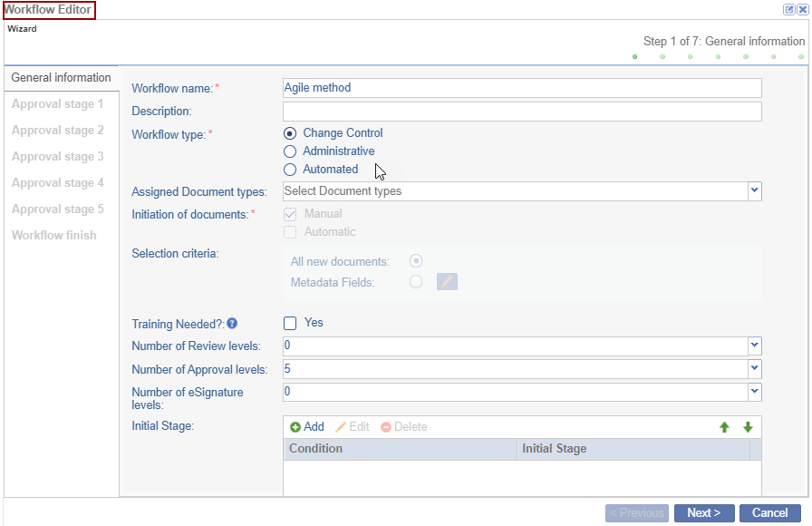Switch to the General information tab
The width and height of the screenshot is (812, 526).
pyautogui.click(x=61, y=78)
